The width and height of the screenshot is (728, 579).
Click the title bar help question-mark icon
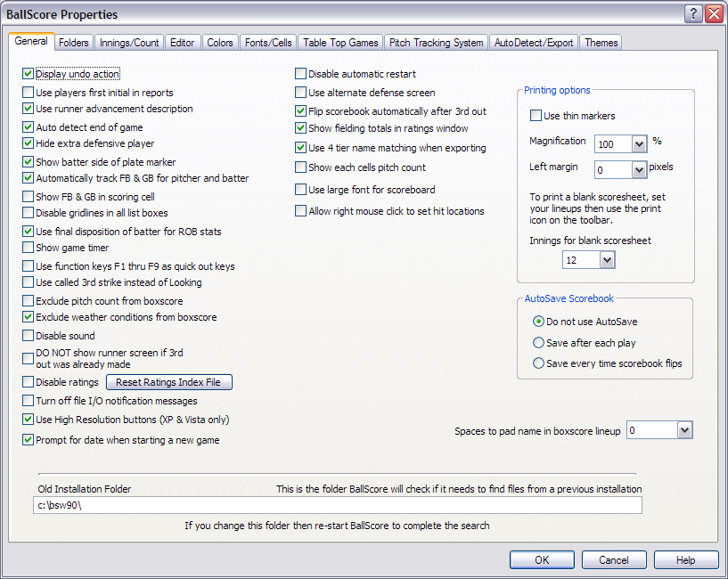click(692, 14)
